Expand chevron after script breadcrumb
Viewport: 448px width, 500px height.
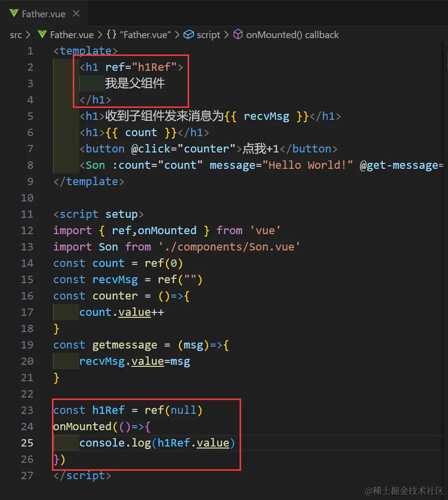pyautogui.click(x=226, y=35)
